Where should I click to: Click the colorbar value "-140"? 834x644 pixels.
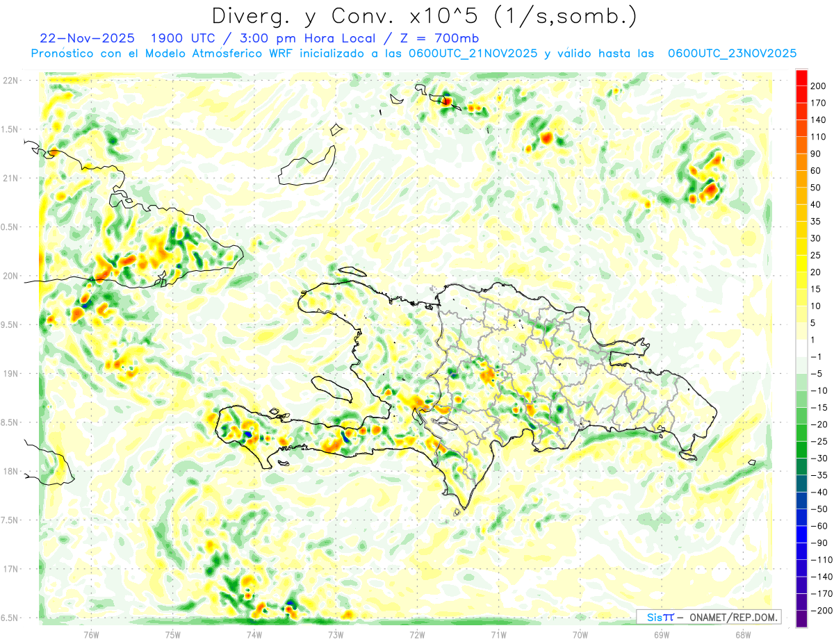pos(821,577)
